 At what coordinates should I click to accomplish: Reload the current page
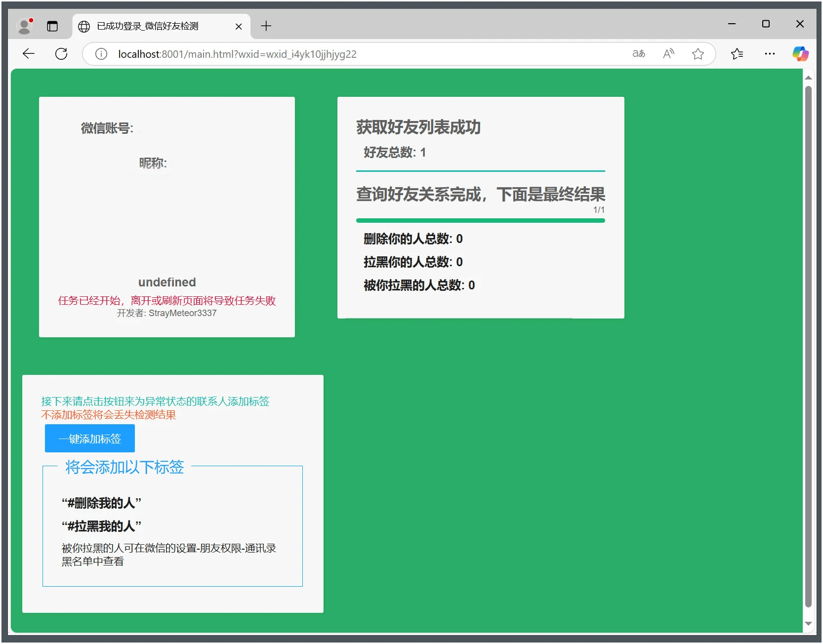[61, 54]
